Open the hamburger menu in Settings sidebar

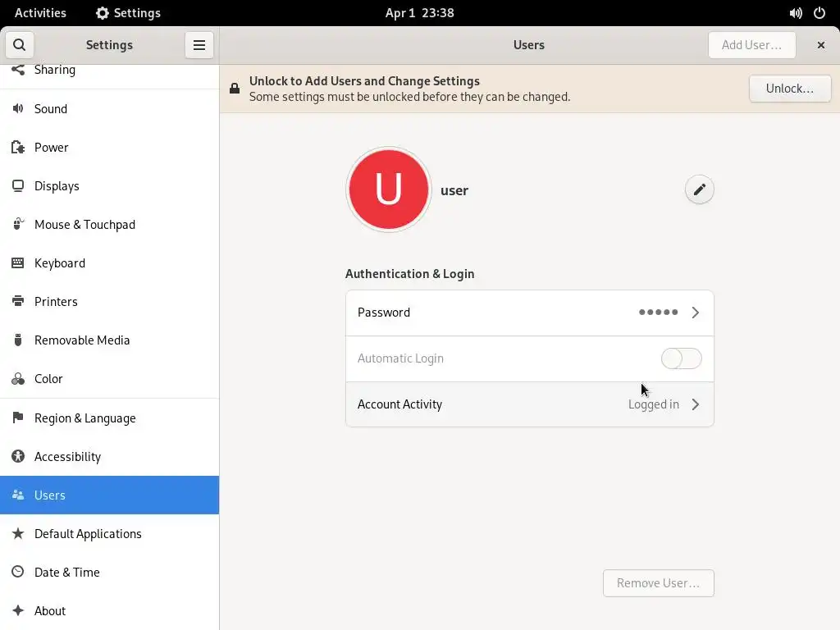[x=199, y=45]
